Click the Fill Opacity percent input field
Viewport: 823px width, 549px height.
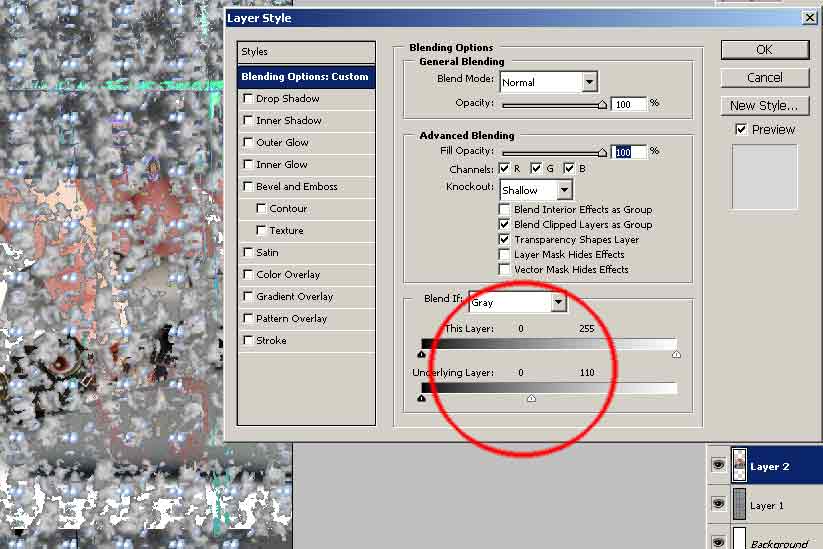[x=629, y=152]
